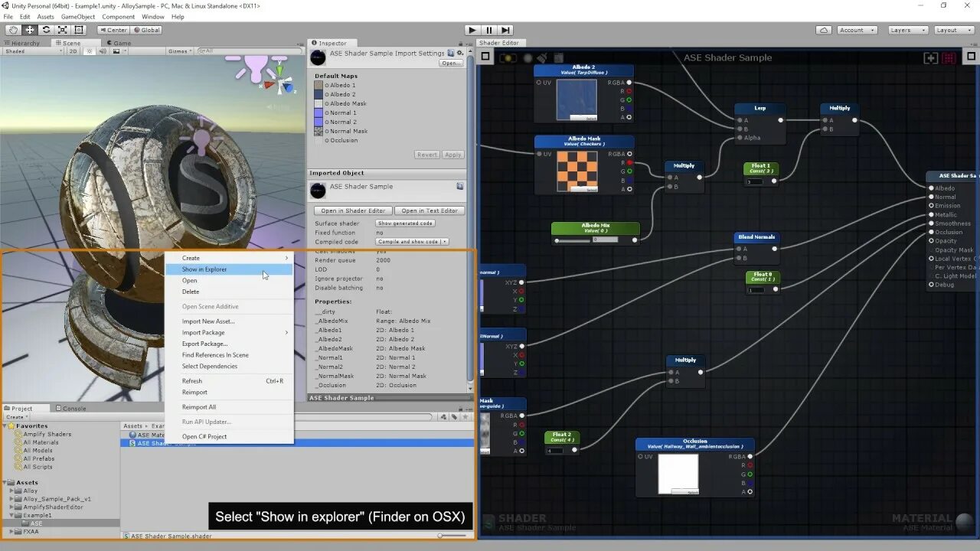Expand the Alloy folder arrow
Screen dimensions: 980x551
coord(11,491)
